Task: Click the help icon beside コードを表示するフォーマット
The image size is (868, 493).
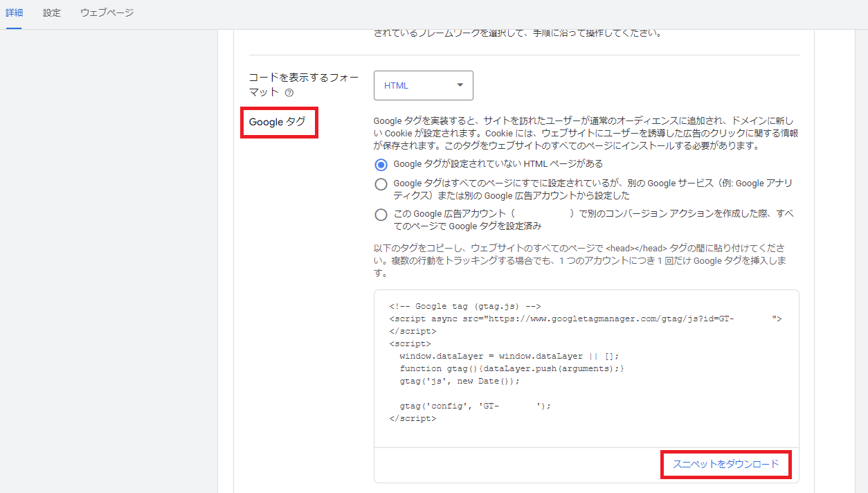Action: [289, 92]
